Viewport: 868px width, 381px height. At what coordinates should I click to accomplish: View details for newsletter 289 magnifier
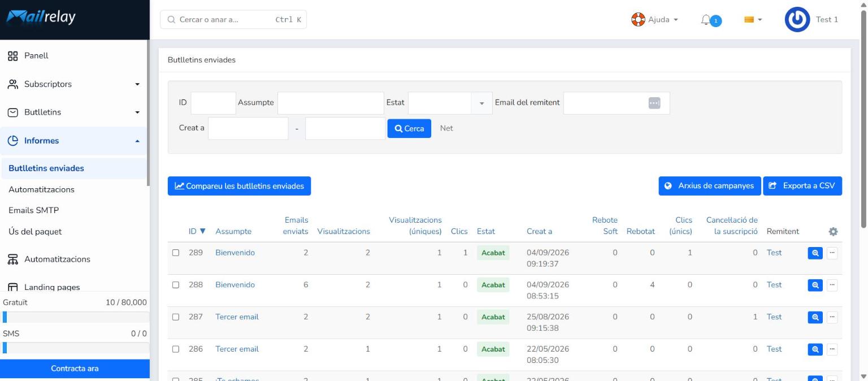click(815, 253)
